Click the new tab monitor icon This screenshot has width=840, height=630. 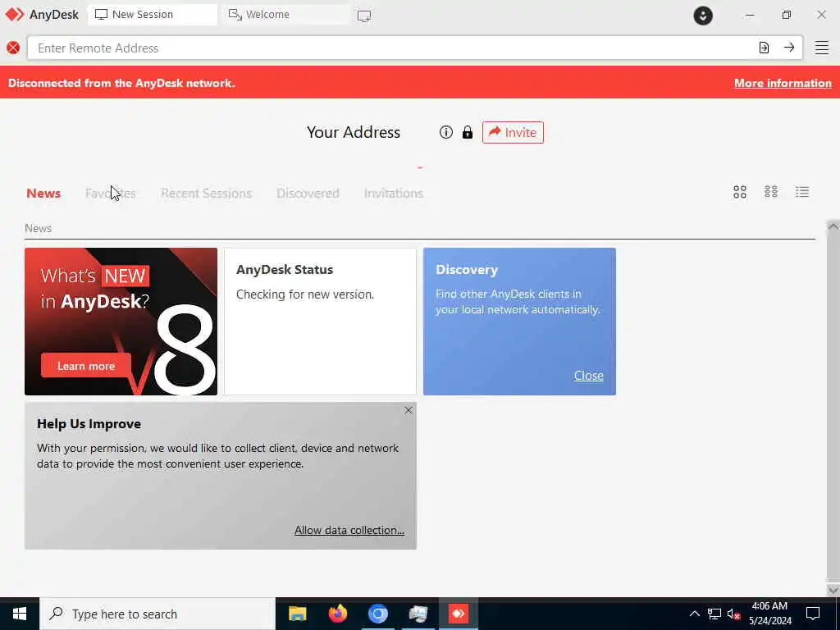pos(363,16)
